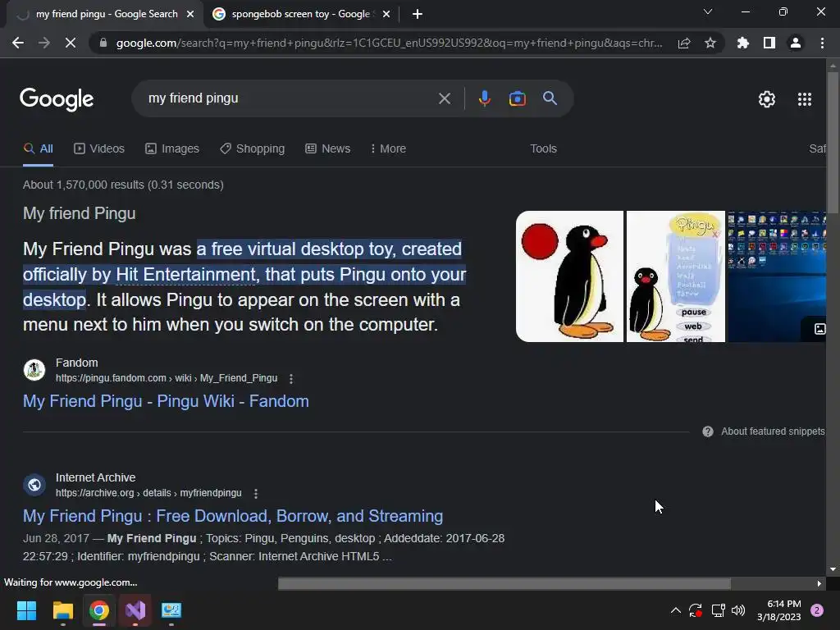Click the pingu.fandom.com URL text
This screenshot has width=840, height=630.
coord(167,378)
